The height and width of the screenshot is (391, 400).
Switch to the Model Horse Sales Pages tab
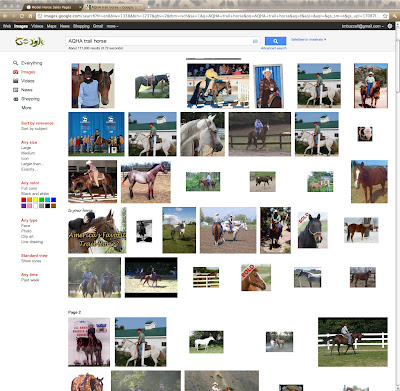click(52, 7)
